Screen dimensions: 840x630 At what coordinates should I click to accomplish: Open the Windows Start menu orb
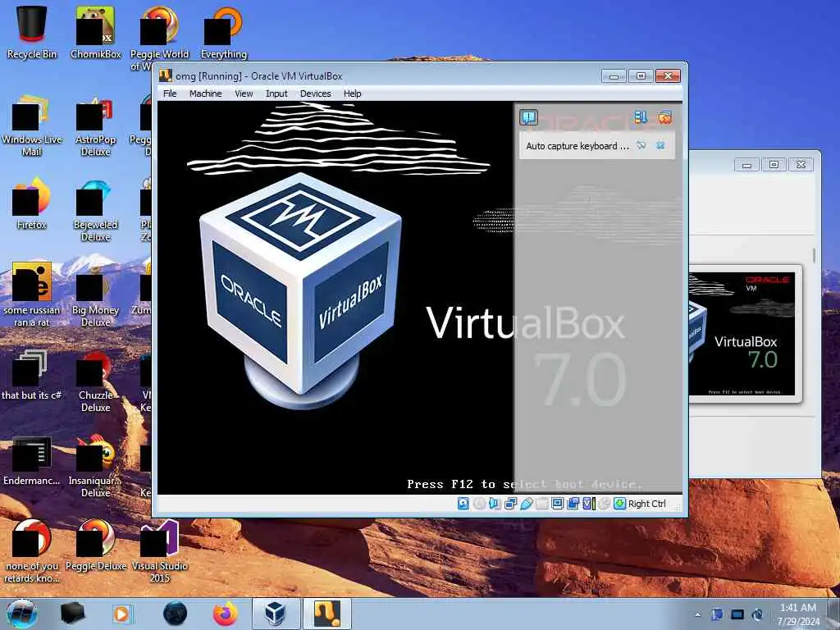click(x=22, y=614)
